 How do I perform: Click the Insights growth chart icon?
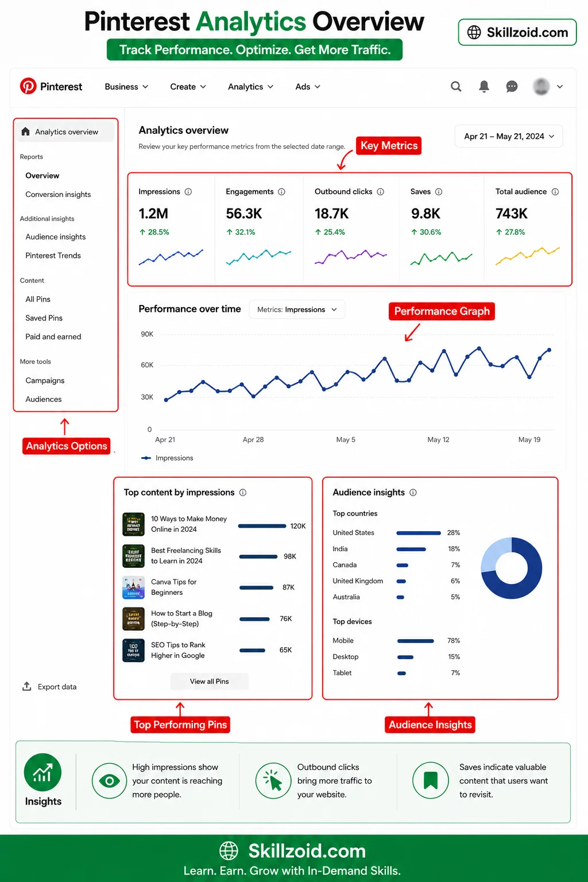42,772
